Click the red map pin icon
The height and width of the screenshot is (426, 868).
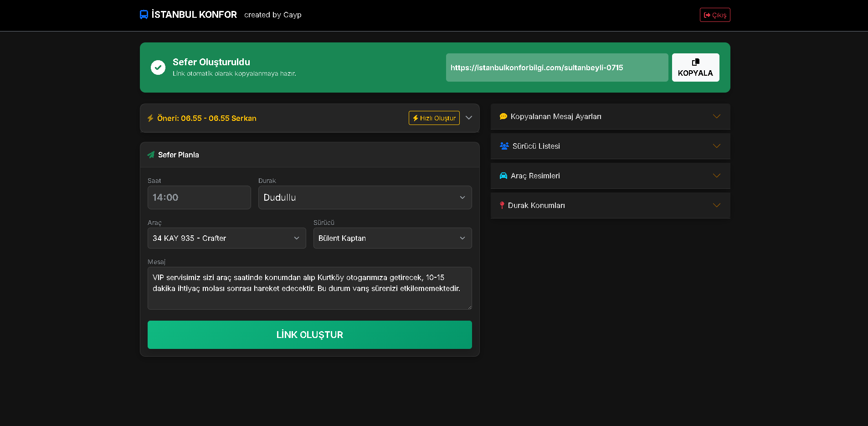pyautogui.click(x=502, y=205)
